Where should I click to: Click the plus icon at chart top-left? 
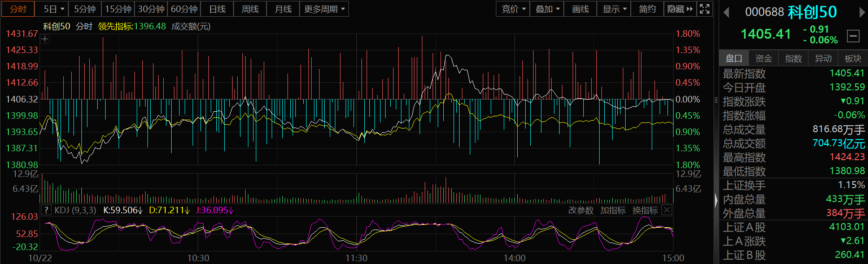point(45,39)
